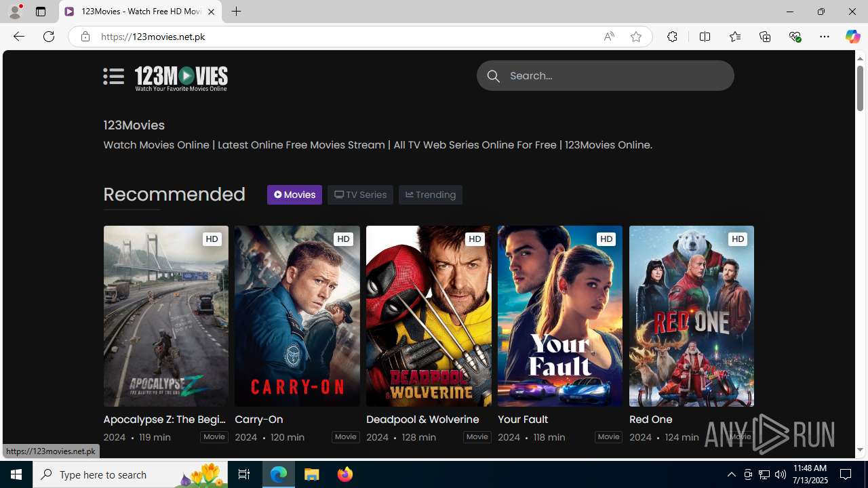
Task: Open Collections panel
Action: tap(765, 37)
